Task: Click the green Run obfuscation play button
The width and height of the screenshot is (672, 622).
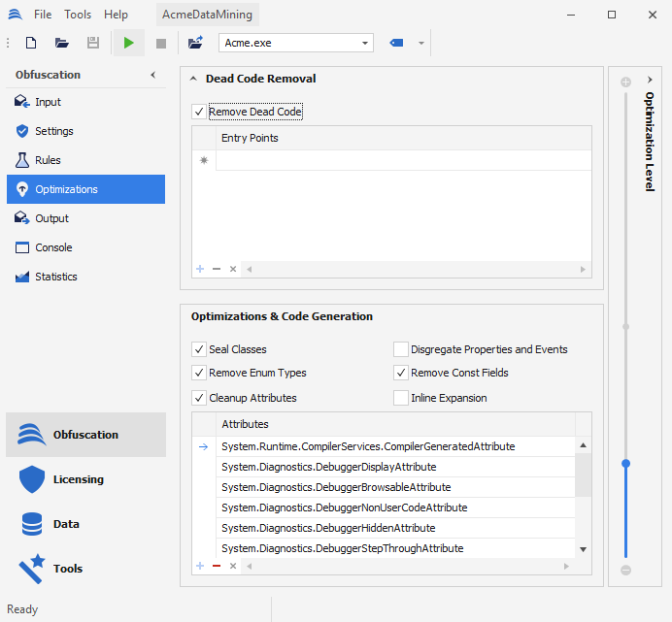Action: coord(128,43)
